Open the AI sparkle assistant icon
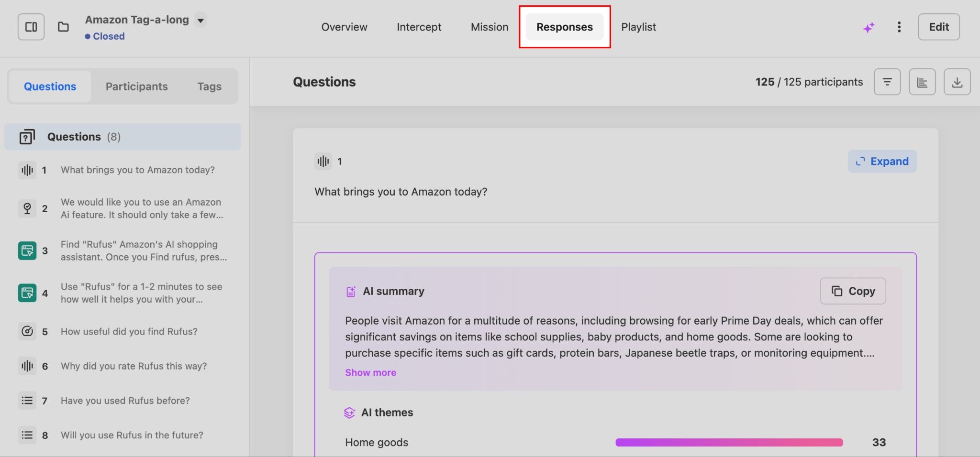Viewport: 980px width, 457px height. [869, 28]
